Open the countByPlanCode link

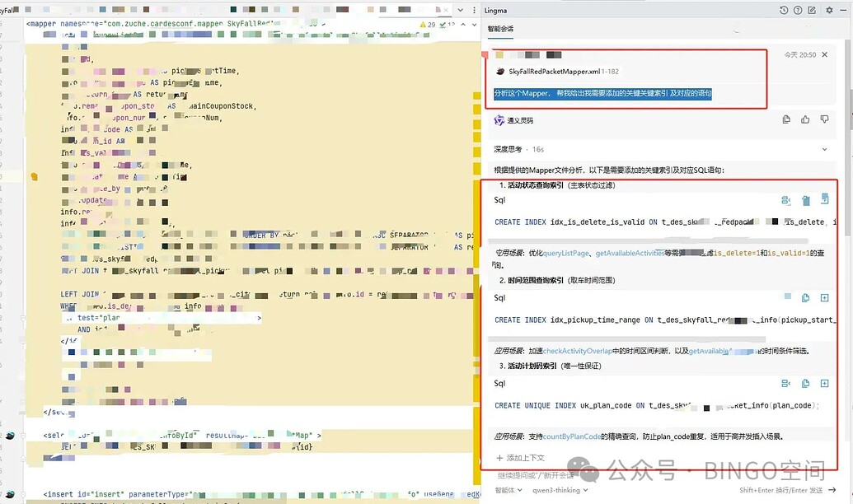[572, 436]
